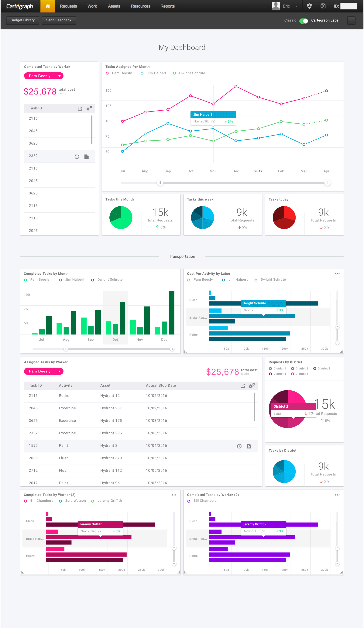Toggle District 5 legend in Requests by District
Screen dimensions: 364x628
tap(300, 374)
